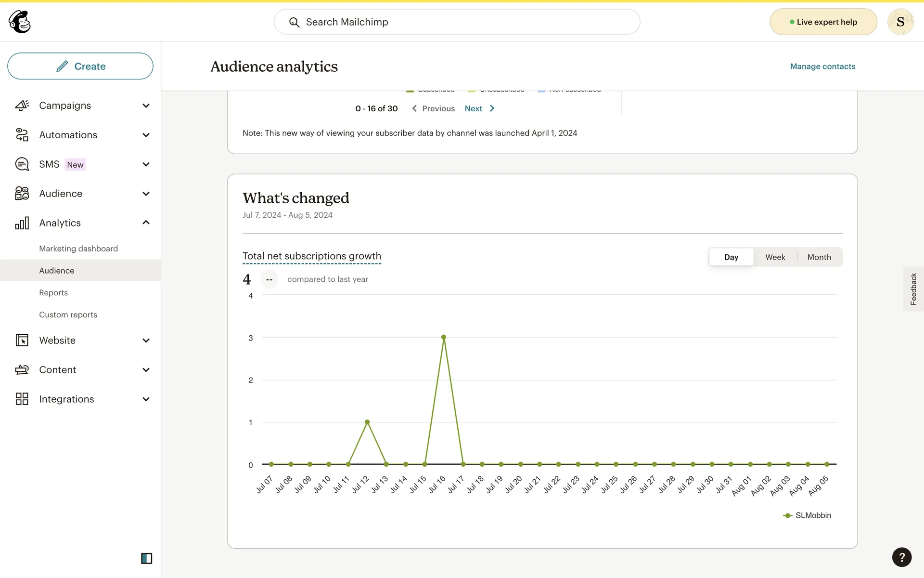Switch chart to Month view
924x578 pixels.
819,257
